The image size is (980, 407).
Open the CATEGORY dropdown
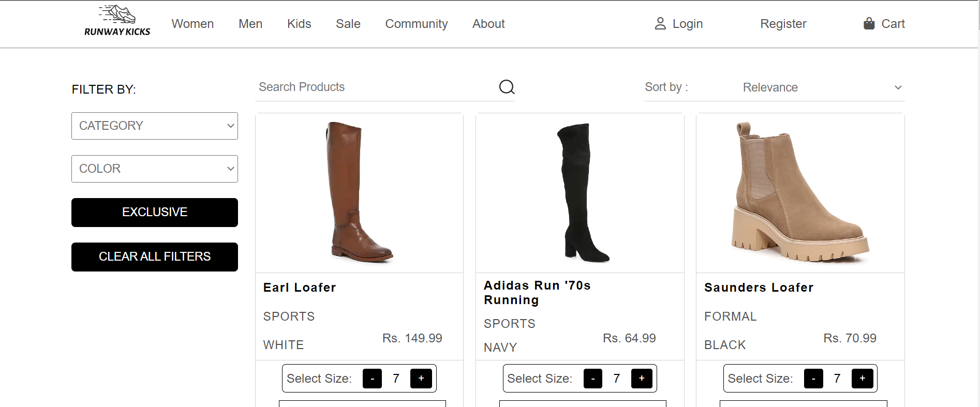point(154,126)
